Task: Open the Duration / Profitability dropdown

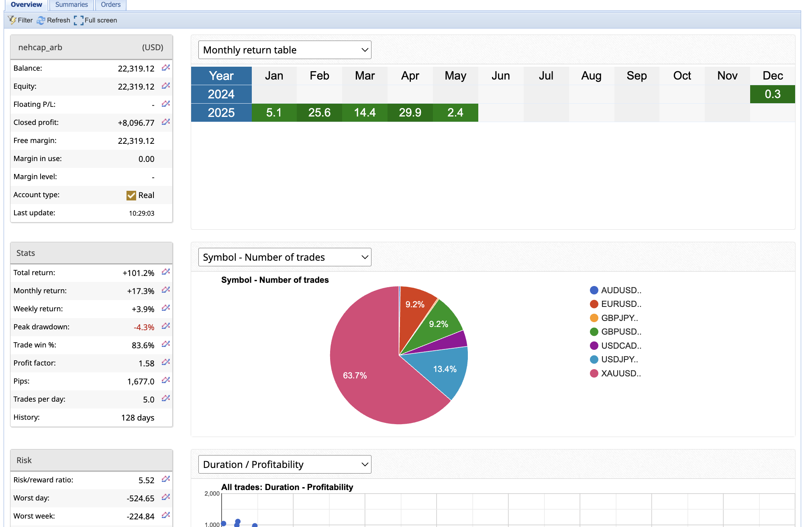Action: pos(284,464)
